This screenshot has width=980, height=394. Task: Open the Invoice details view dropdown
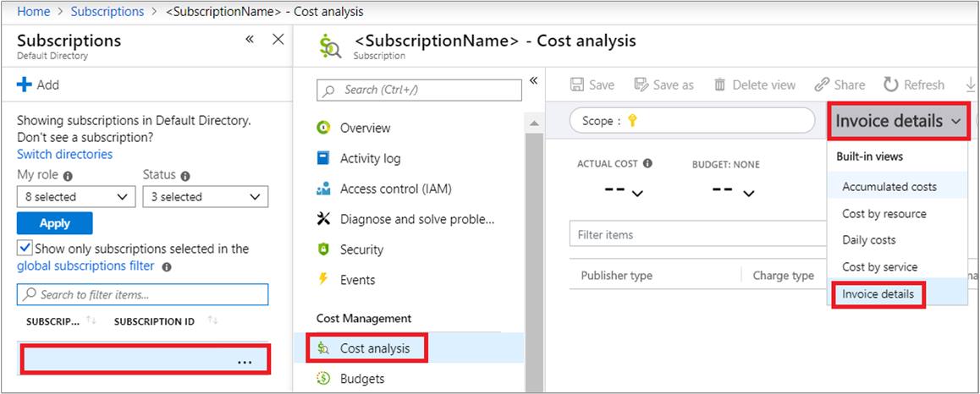[x=898, y=122]
